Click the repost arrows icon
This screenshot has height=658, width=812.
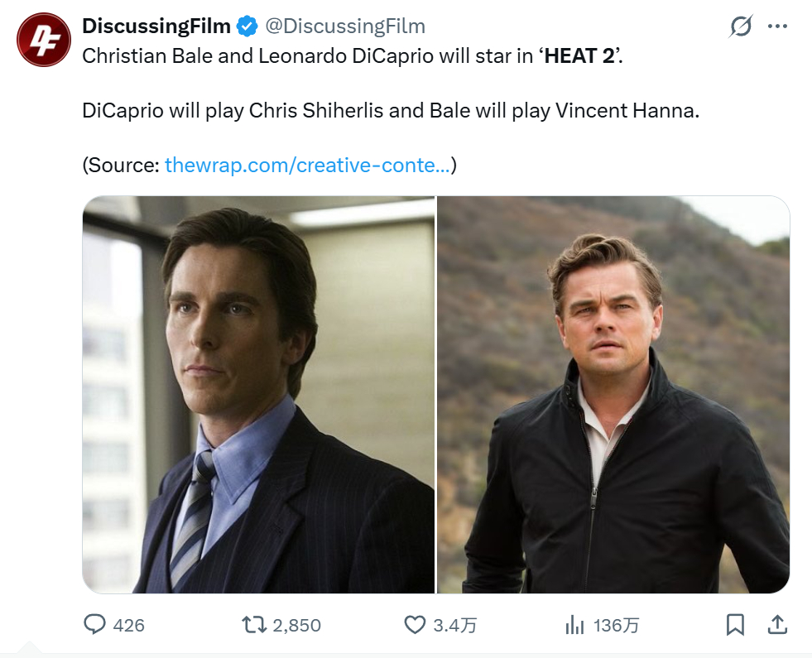(x=255, y=624)
